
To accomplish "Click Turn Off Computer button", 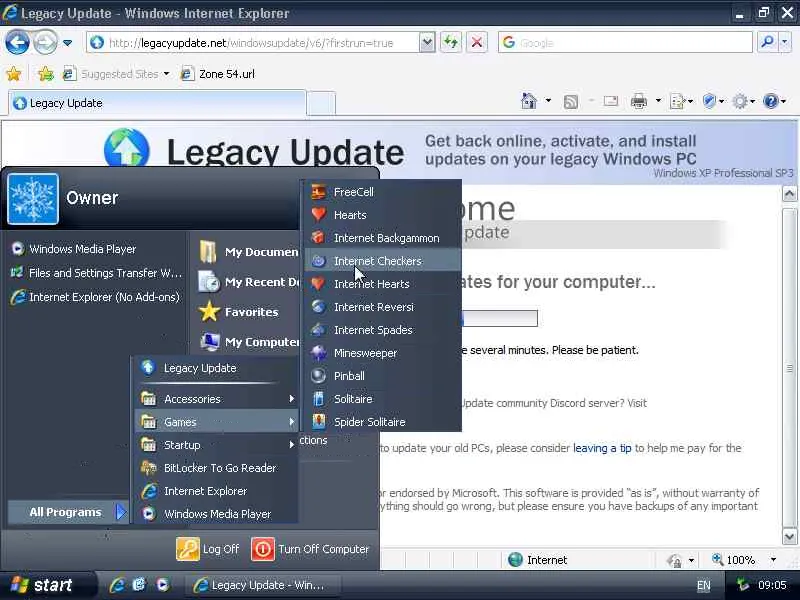I will tap(310, 549).
